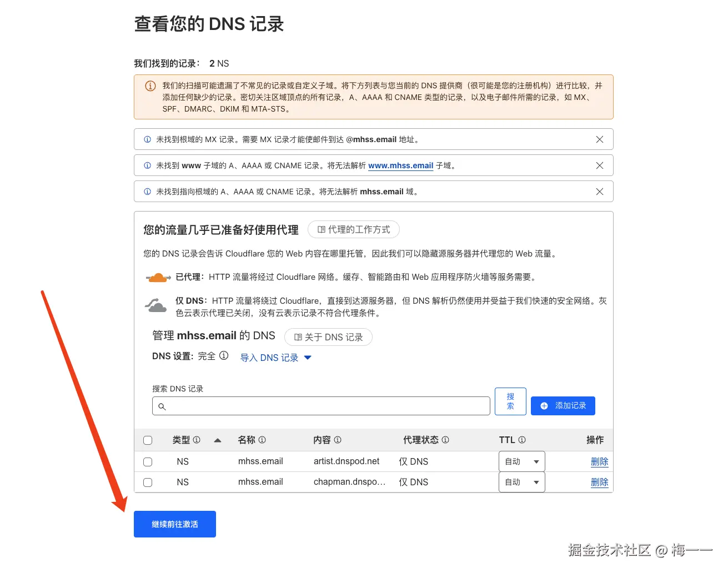
Task: Open TTL dropdown for chapman.dnspod record
Action: coord(522,482)
